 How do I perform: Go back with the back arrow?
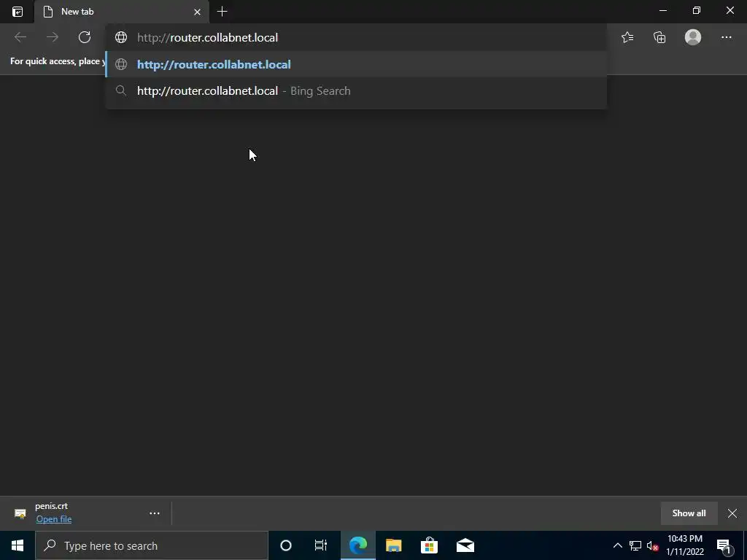[x=20, y=37]
